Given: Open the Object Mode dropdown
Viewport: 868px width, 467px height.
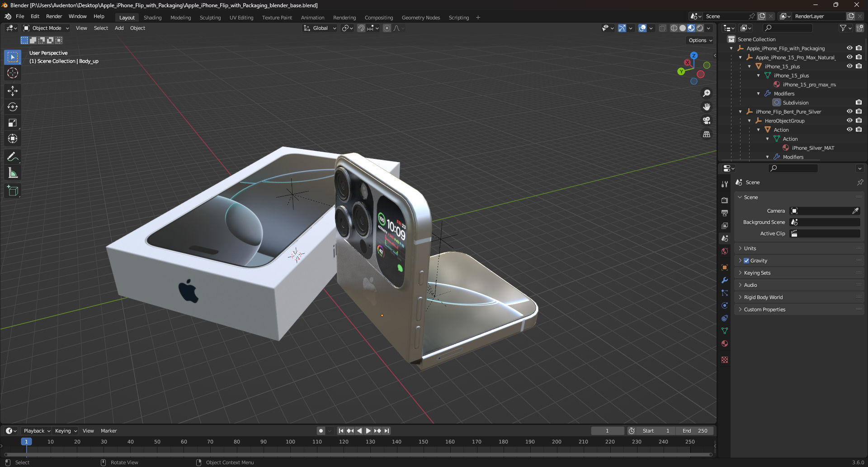Looking at the screenshot, I should [x=46, y=28].
